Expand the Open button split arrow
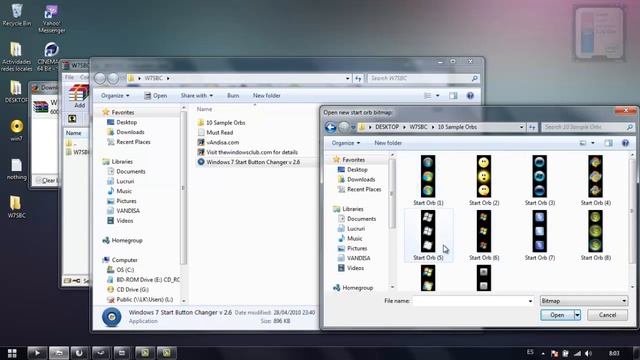Image resolution: width=640 pixels, height=360 pixels. coord(578,315)
